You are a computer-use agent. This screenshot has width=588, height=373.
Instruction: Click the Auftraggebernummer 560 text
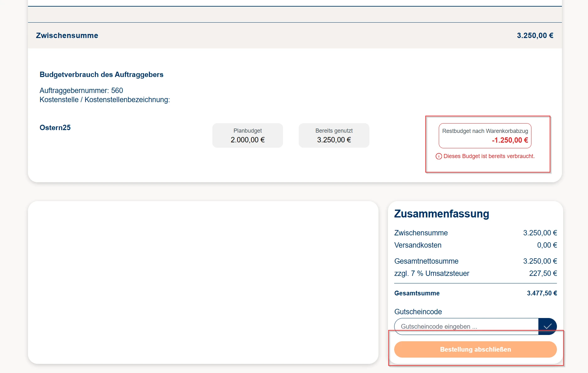[x=81, y=91]
